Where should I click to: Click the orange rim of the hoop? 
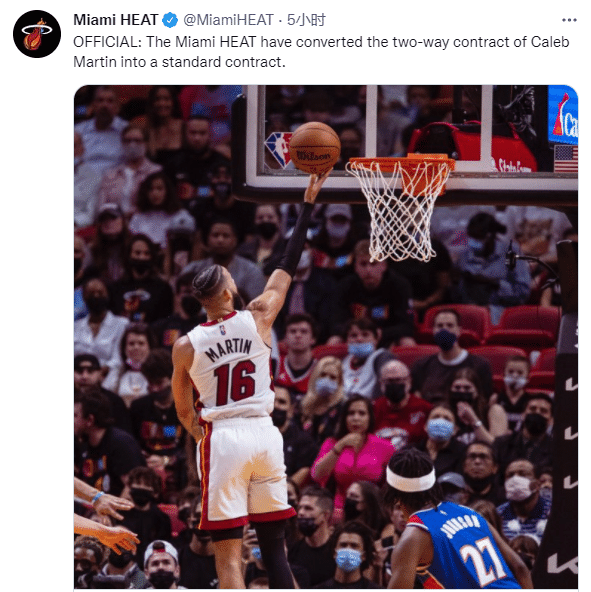(402, 162)
